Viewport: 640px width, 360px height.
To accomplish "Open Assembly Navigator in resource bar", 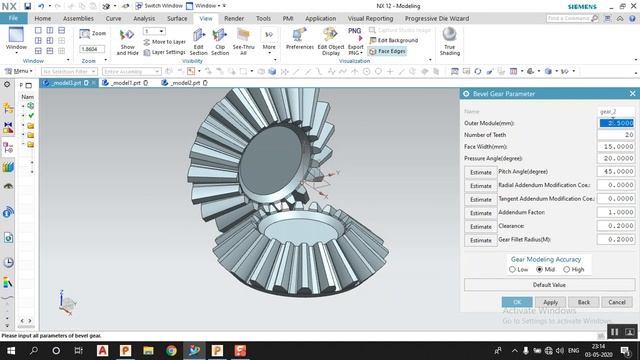I will pyautogui.click(x=8, y=108).
